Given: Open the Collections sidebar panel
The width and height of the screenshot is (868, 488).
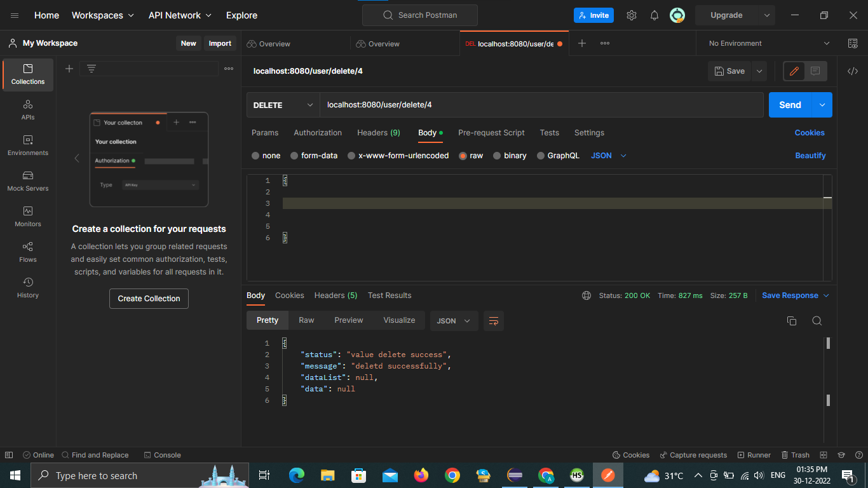Looking at the screenshot, I should [28, 74].
